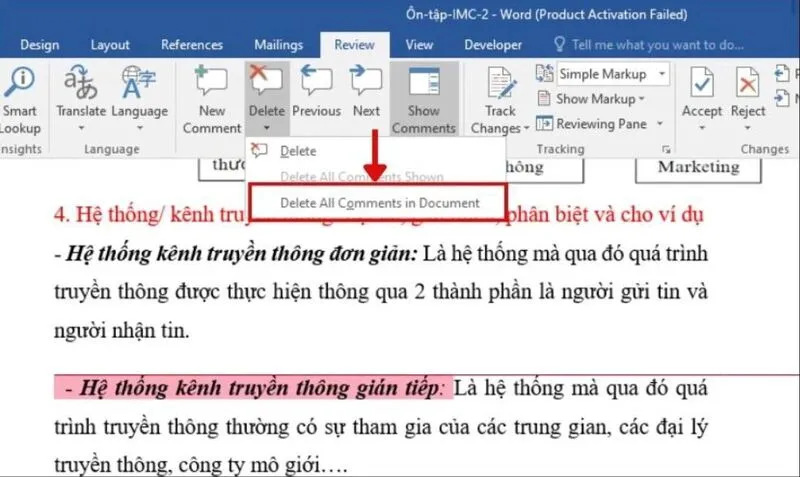
Task: Choose Delete in the dropdown menu
Action: pos(376,151)
